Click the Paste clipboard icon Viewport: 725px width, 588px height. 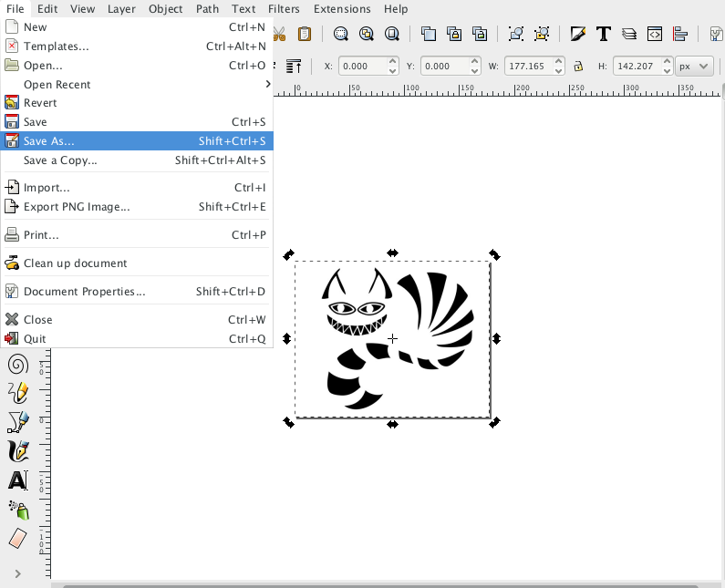click(305, 34)
